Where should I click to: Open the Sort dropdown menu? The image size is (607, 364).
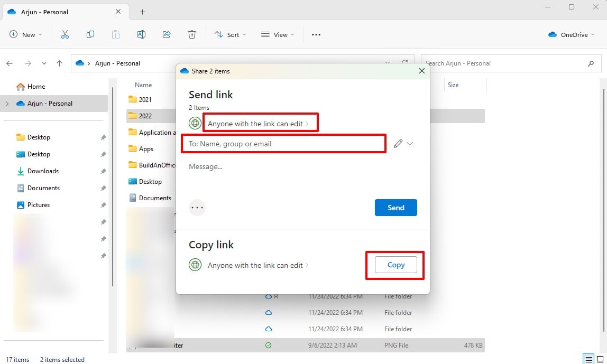[x=230, y=35]
